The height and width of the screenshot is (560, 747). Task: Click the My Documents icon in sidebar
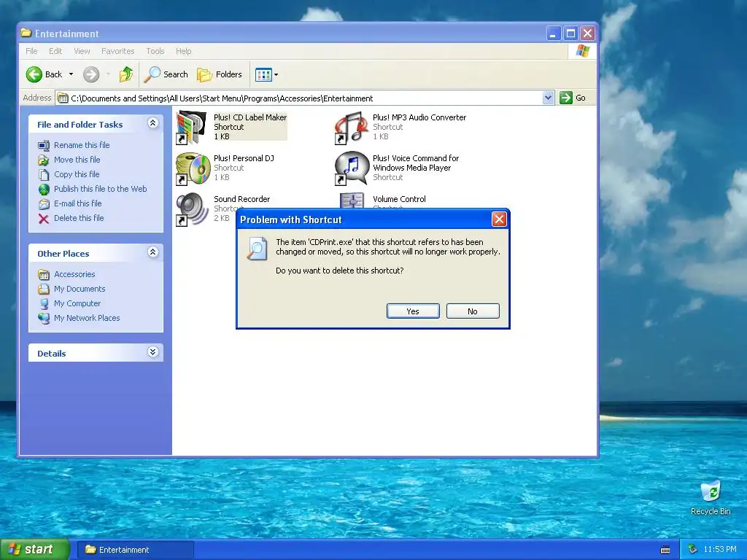point(43,289)
